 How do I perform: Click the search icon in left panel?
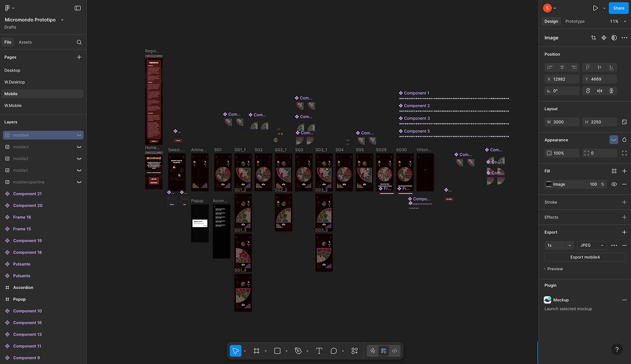(x=79, y=42)
